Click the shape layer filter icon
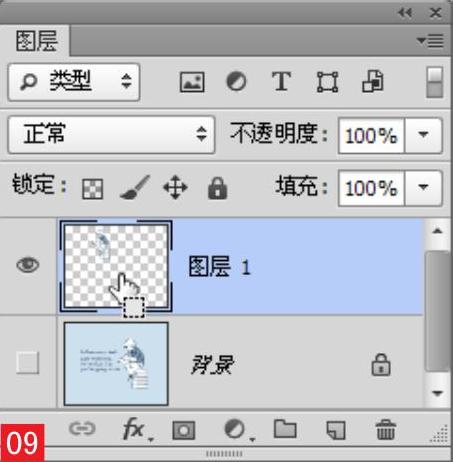This screenshot has height=462, width=453. pos(327,82)
